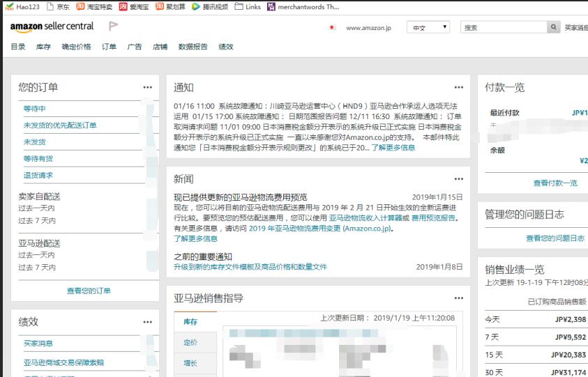This screenshot has width=588, height=377.
Task: Click the flag icon beside the logo
Action: click(x=113, y=26)
